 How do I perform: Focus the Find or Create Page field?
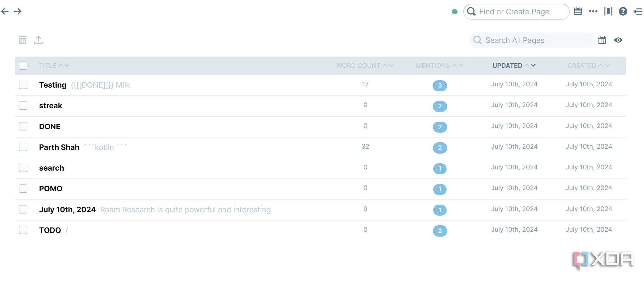[516, 12]
